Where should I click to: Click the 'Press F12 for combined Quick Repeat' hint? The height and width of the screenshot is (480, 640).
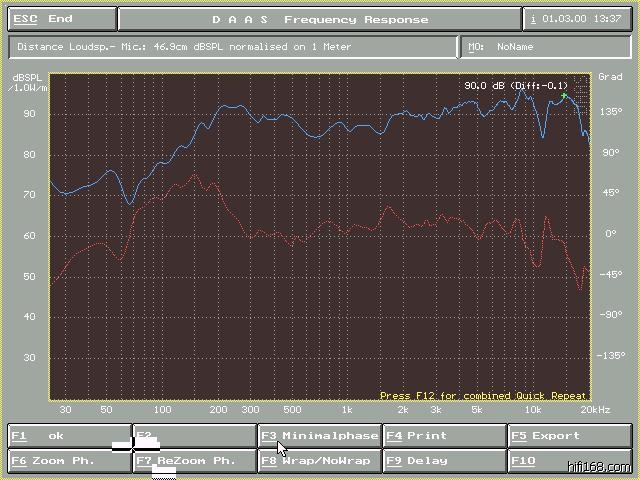tap(483, 396)
